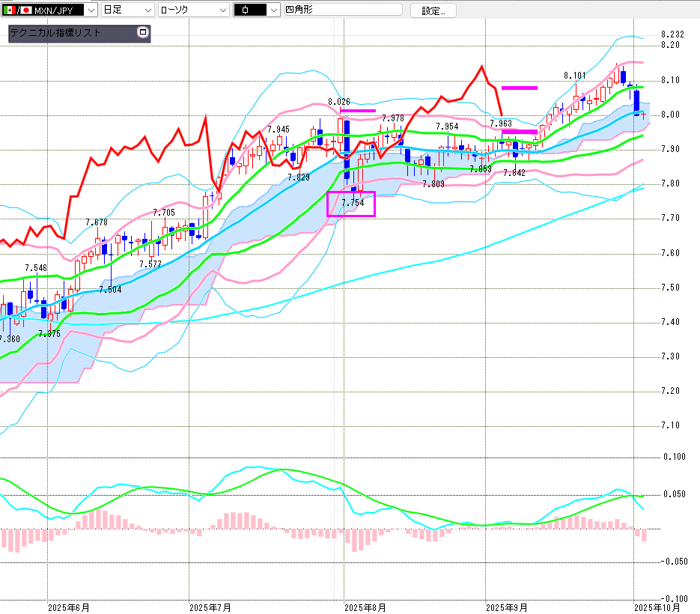Select the drawing tool shape icon

tap(245, 10)
